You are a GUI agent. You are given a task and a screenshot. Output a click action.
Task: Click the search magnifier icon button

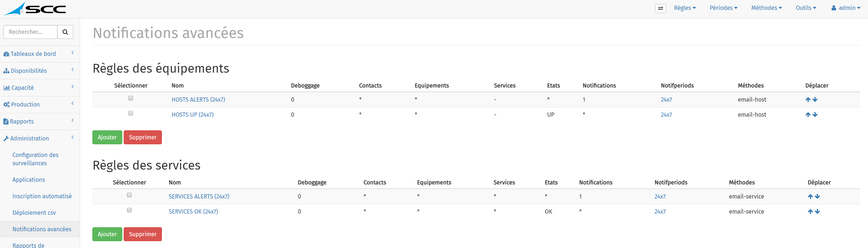(x=65, y=32)
